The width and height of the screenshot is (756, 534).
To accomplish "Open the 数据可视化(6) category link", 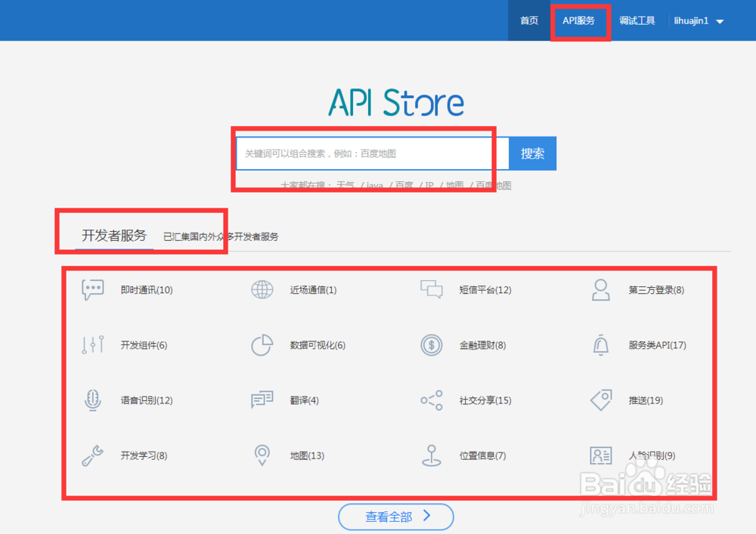I will click(x=318, y=345).
